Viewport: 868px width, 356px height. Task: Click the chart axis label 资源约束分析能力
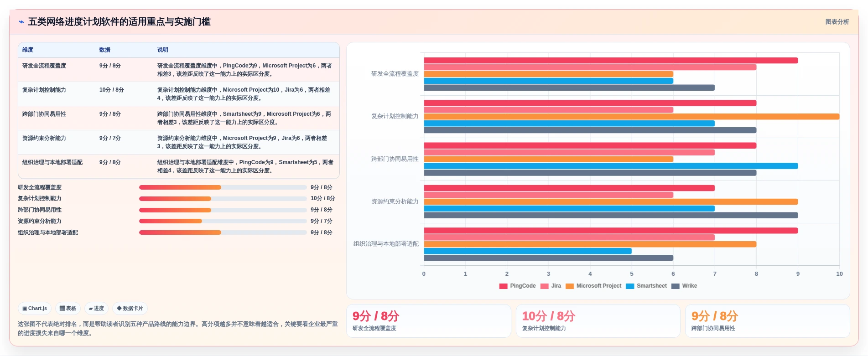click(x=395, y=201)
